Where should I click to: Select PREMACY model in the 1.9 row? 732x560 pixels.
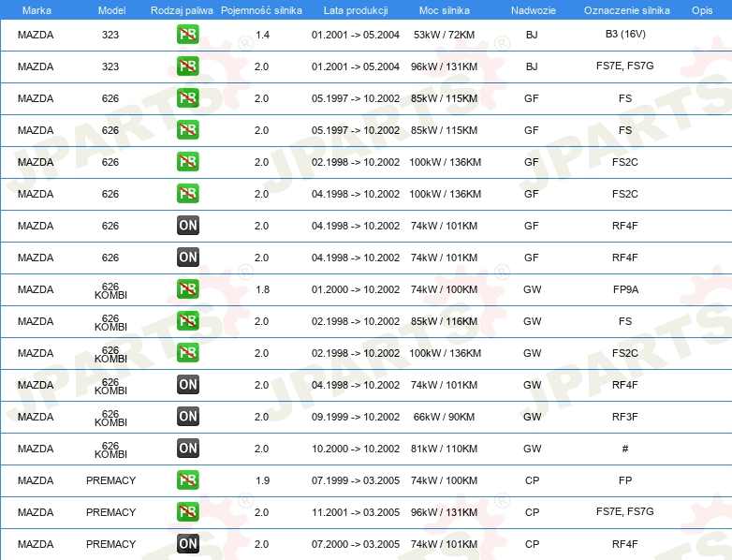[x=110, y=480]
